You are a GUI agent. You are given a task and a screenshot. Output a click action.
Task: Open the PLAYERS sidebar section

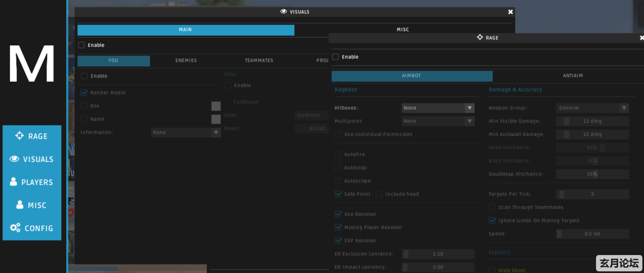pos(32,182)
